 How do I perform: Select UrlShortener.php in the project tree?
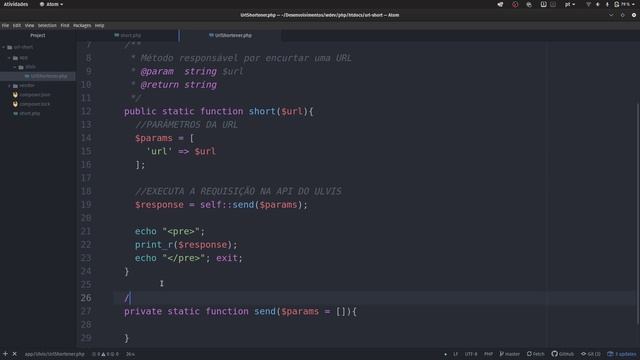[x=38, y=76]
